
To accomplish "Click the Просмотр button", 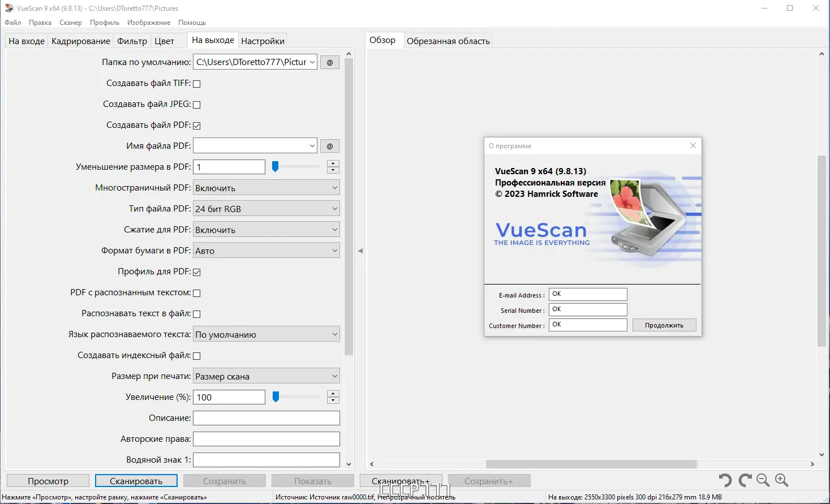I will click(48, 481).
